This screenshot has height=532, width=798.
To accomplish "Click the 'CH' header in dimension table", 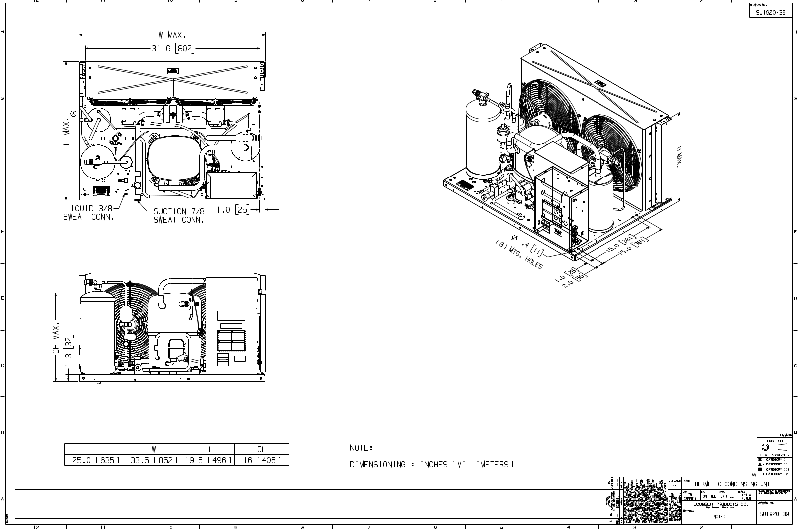I will coord(262,449).
